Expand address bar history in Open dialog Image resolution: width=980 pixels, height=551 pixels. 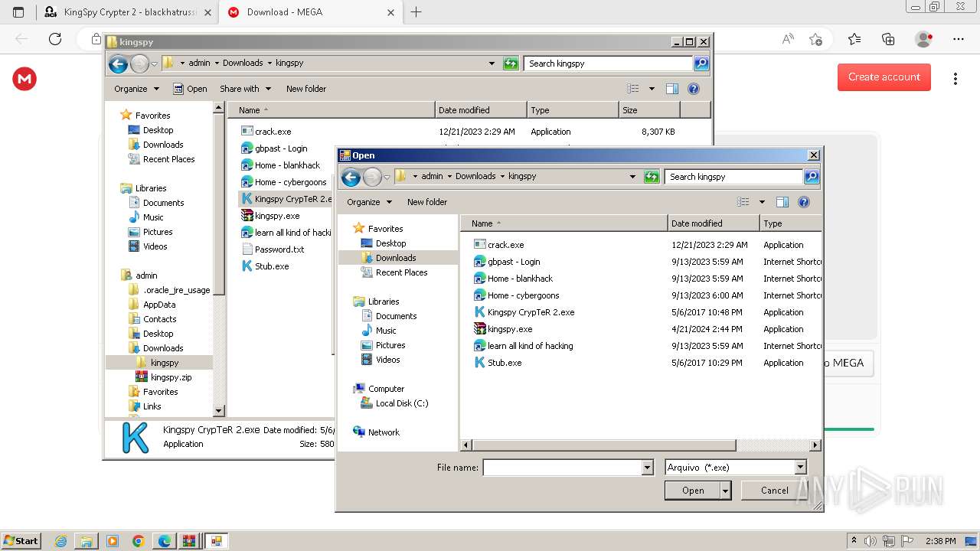(x=632, y=177)
